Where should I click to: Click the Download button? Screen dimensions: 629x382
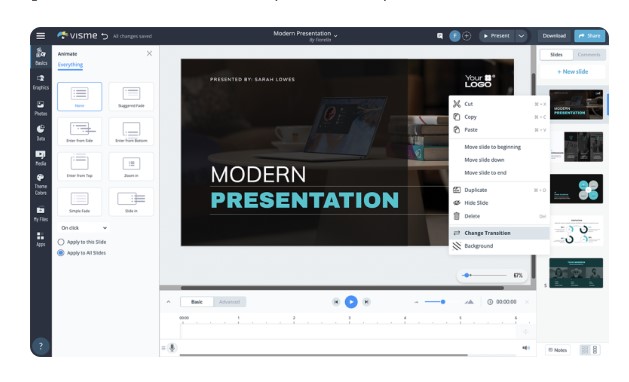coord(554,36)
